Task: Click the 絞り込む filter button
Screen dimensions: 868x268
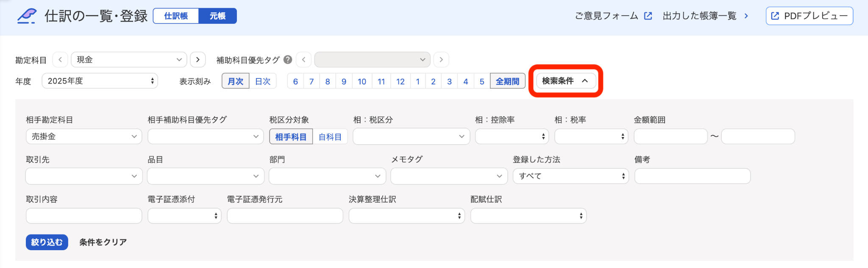Action: tap(47, 242)
